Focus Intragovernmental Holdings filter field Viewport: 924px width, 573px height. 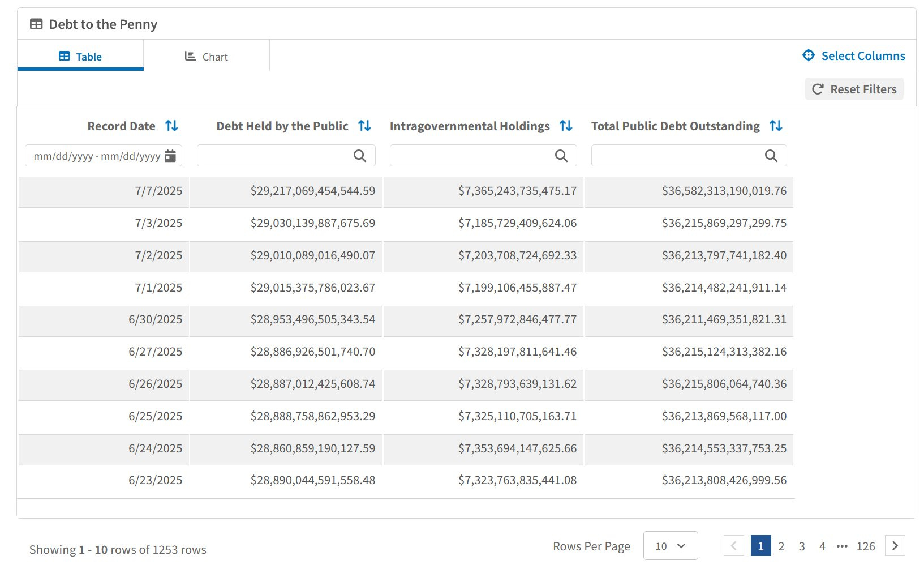pos(483,156)
